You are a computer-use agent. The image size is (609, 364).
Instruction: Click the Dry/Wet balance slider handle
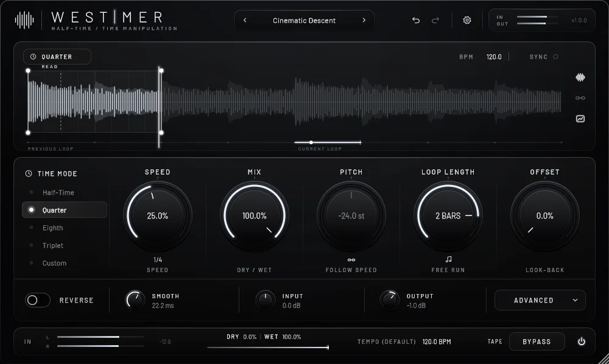coord(328,348)
